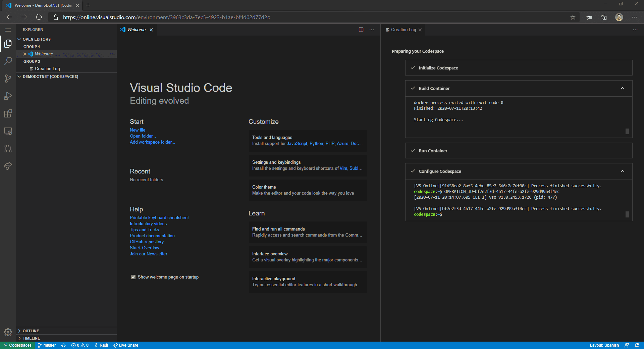Open the GitHub Pull Requests view
This screenshot has width=644, height=349.
[8, 148]
